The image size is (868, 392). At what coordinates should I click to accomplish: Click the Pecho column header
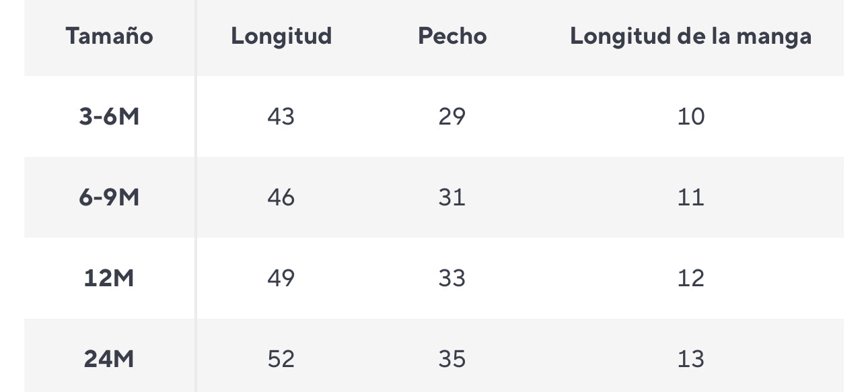[x=451, y=36]
